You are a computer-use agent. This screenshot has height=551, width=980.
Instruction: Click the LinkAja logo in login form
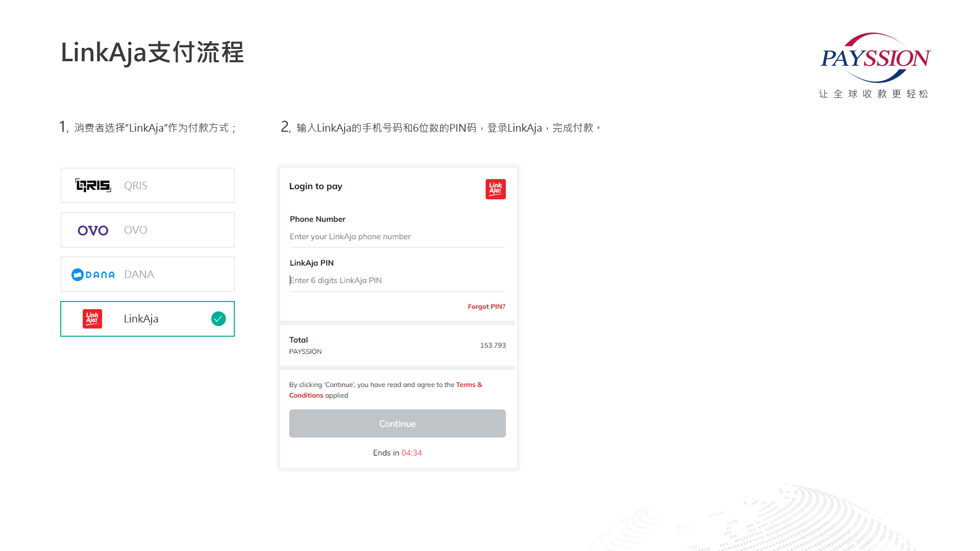[495, 189]
